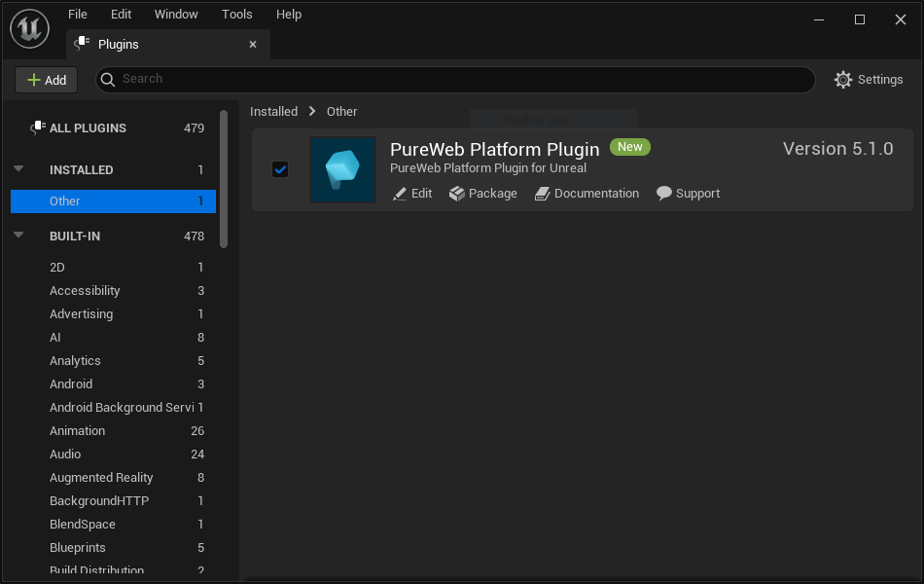
Task: Click the magnifier icon in search bar
Action: coord(108,79)
